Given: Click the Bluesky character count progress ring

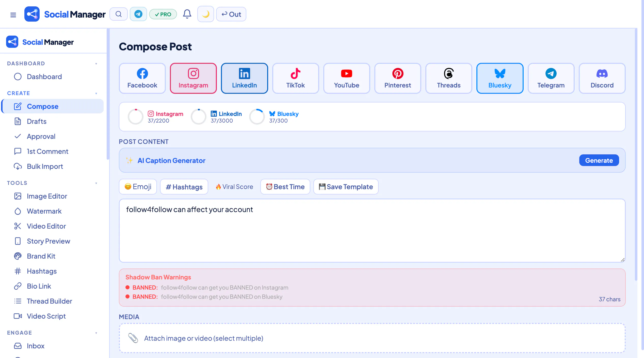Looking at the screenshot, I should [257, 117].
